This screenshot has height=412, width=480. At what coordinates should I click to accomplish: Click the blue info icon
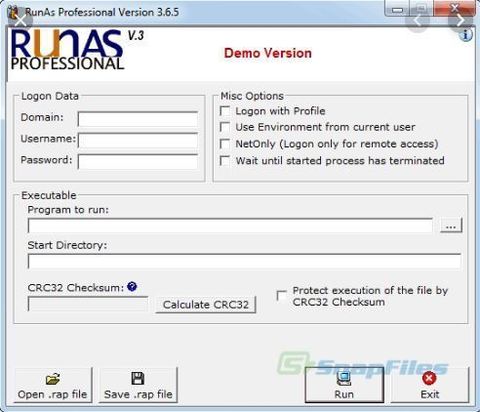point(466,35)
